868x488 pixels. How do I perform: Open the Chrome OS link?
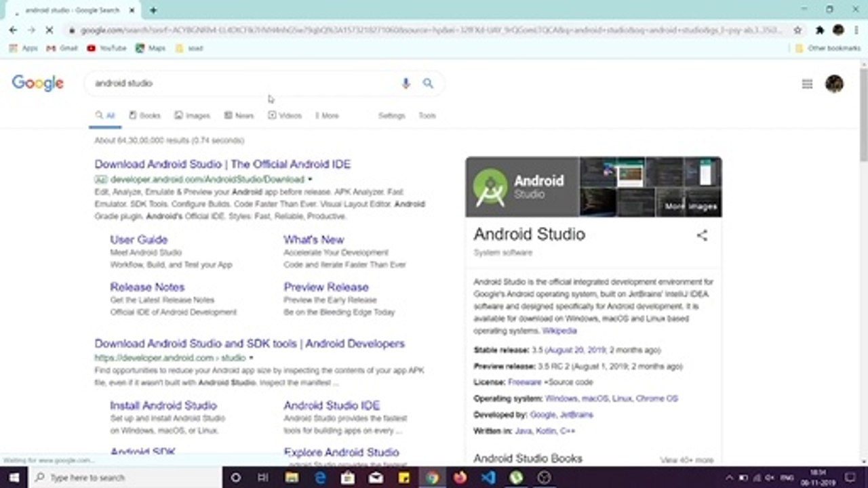[656, 399]
